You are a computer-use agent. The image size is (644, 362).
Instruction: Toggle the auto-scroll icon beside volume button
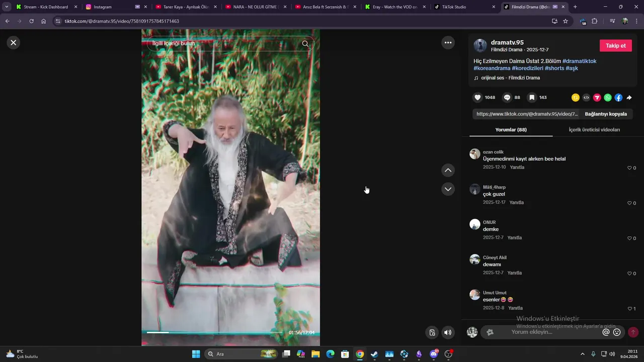pos(432,332)
